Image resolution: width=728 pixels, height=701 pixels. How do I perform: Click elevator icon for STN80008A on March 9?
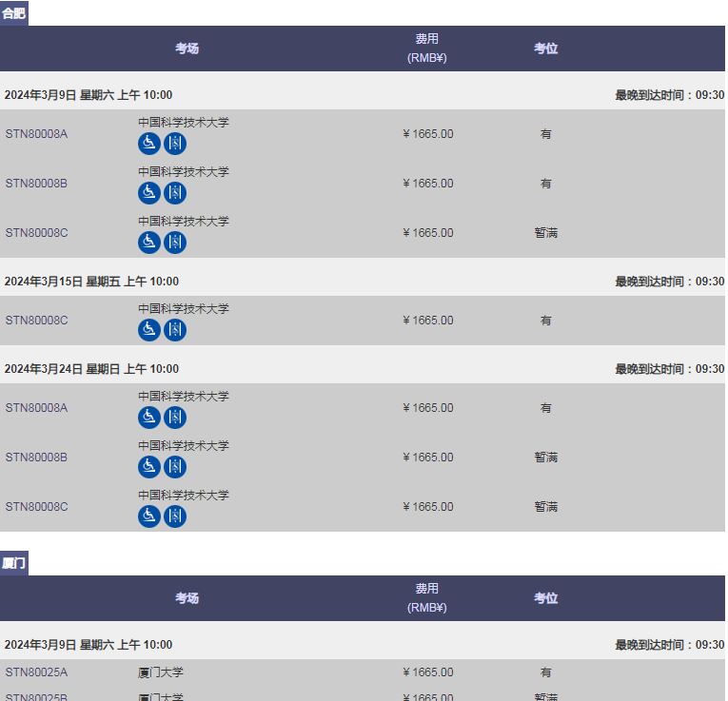tap(175, 144)
